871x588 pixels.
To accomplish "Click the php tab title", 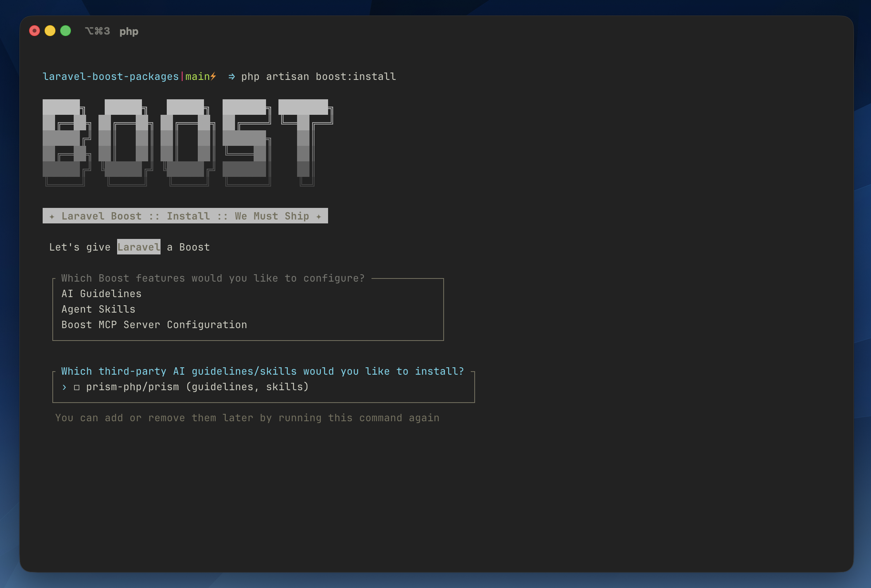I will 129,31.
